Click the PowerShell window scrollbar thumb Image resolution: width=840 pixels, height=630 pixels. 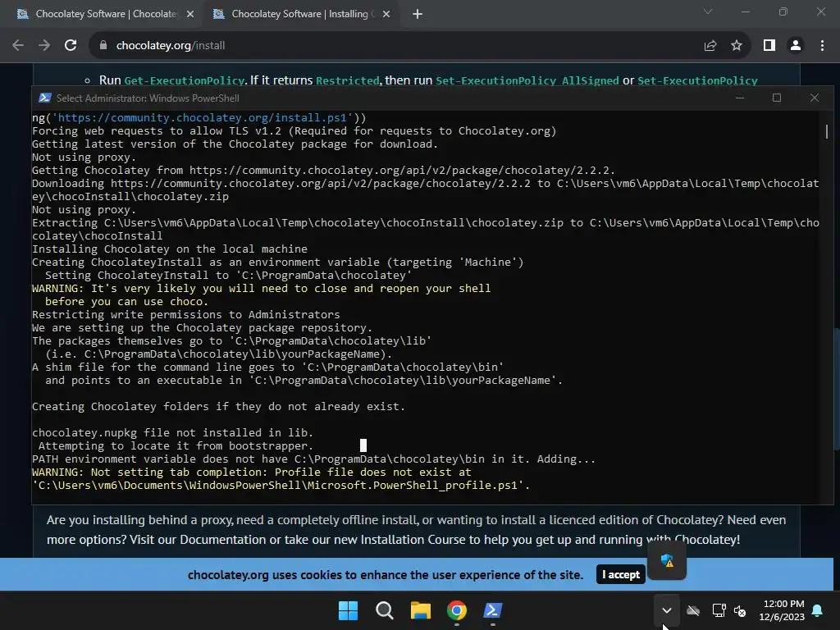[x=827, y=131]
